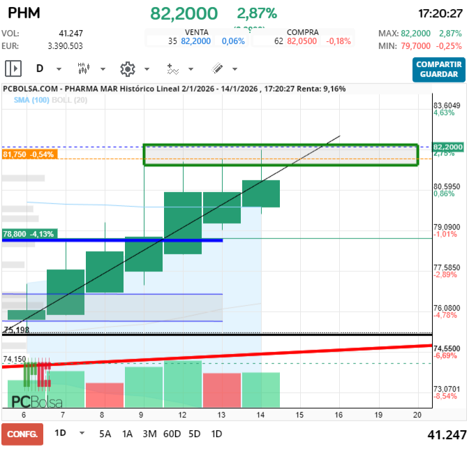Click the candlestick chart type icon
Screen dimensions: 476x449
point(83,68)
